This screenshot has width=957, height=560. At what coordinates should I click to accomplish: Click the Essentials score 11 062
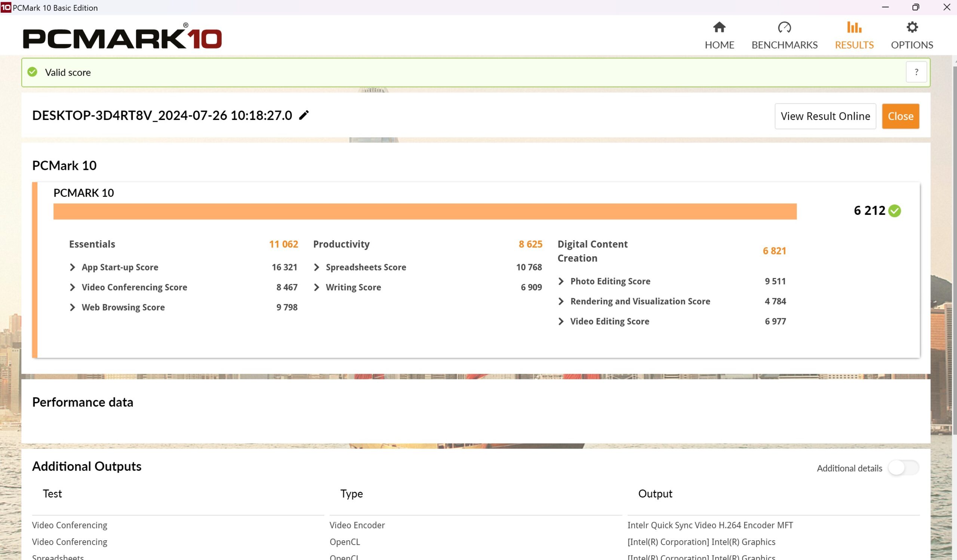tap(283, 244)
